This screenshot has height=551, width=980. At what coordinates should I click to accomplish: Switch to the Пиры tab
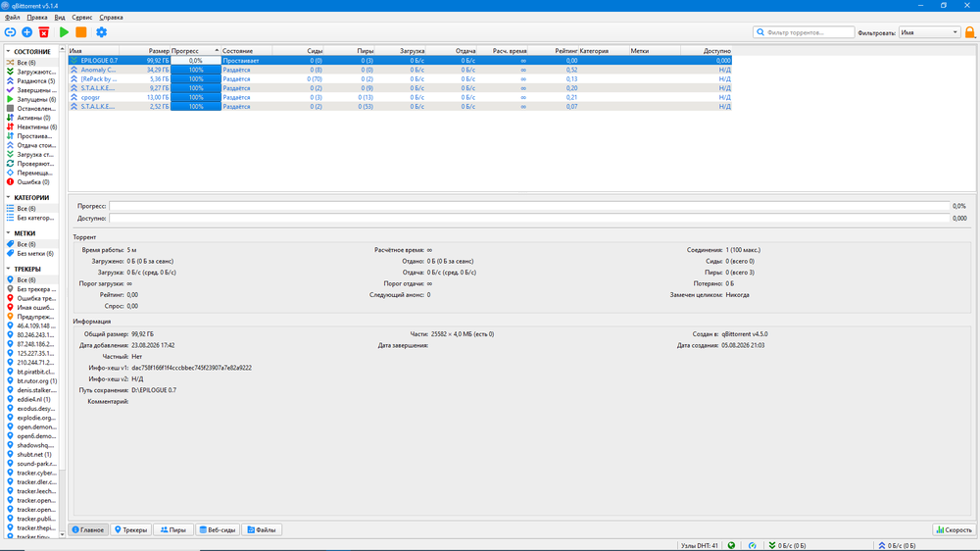173,529
